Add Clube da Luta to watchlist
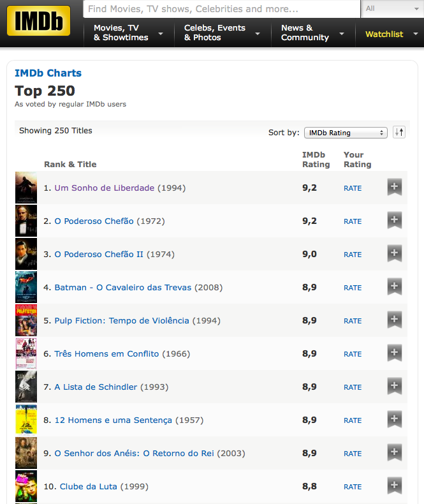The image size is (424, 504). tap(395, 486)
